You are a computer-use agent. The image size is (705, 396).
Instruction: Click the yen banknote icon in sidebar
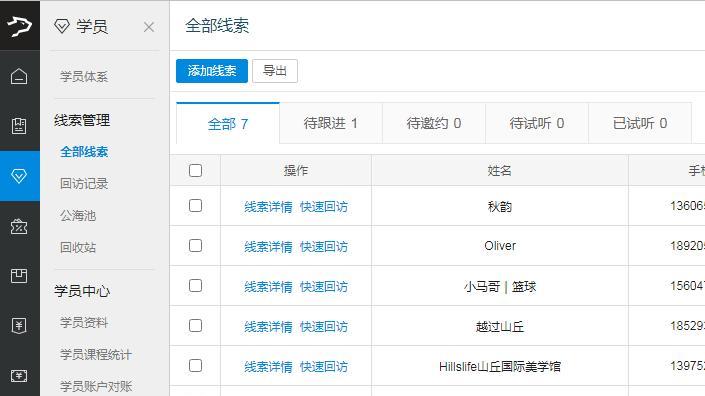19,375
